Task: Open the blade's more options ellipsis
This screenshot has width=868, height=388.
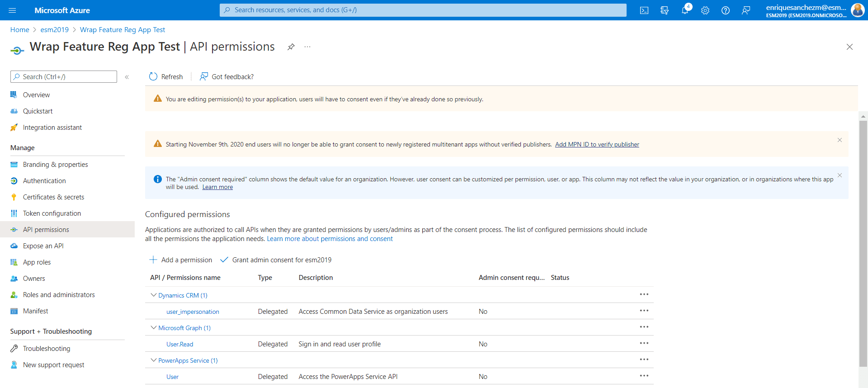Action: (307, 47)
